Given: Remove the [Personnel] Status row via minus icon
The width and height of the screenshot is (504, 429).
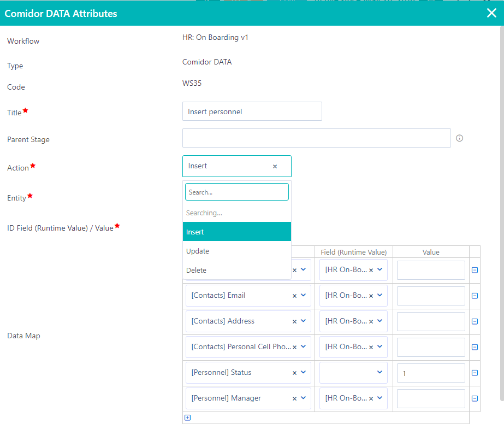Looking at the screenshot, I should tap(475, 372).
